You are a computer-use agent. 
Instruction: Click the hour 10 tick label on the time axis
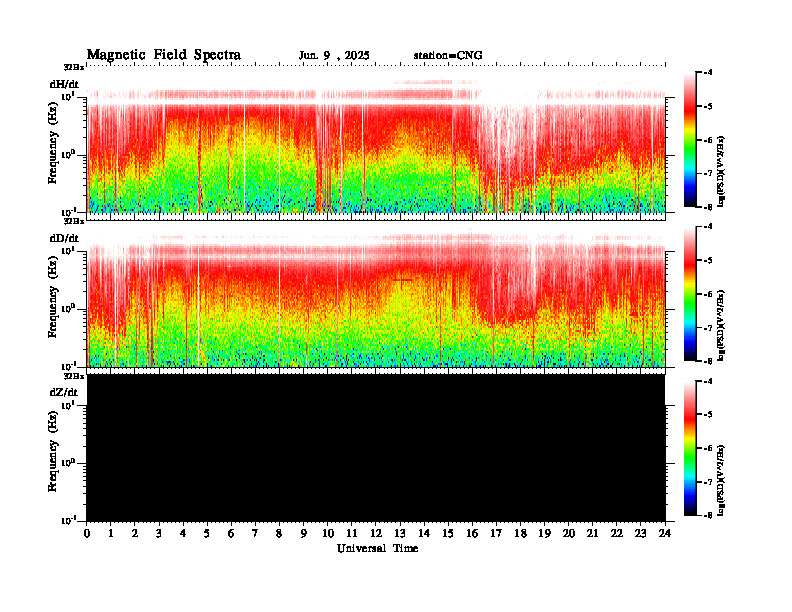tap(328, 534)
